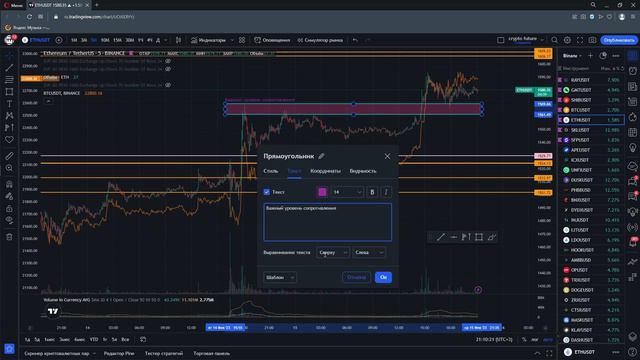The height and width of the screenshot is (360, 640).
Task: Open the magenta text color swatch
Action: click(322, 192)
